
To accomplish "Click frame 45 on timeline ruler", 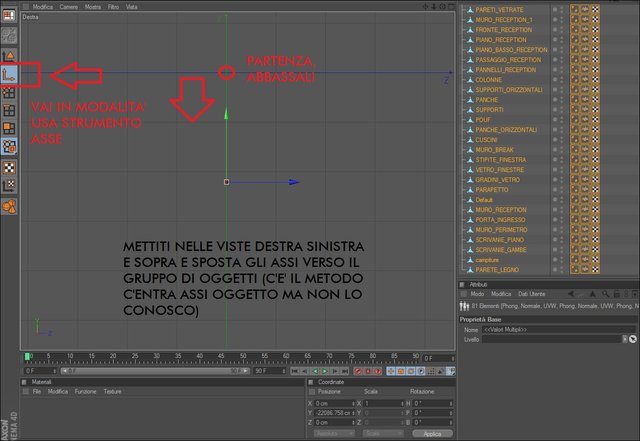I will 221,358.
